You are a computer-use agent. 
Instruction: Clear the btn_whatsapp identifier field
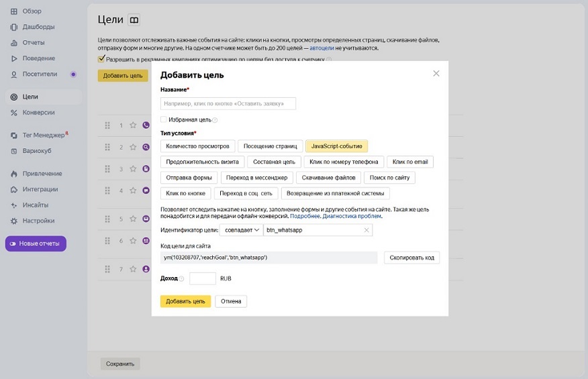366,230
